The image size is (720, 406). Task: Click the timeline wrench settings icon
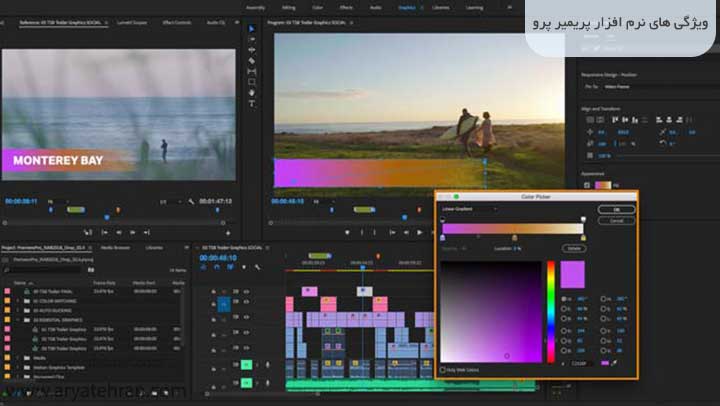(x=258, y=268)
